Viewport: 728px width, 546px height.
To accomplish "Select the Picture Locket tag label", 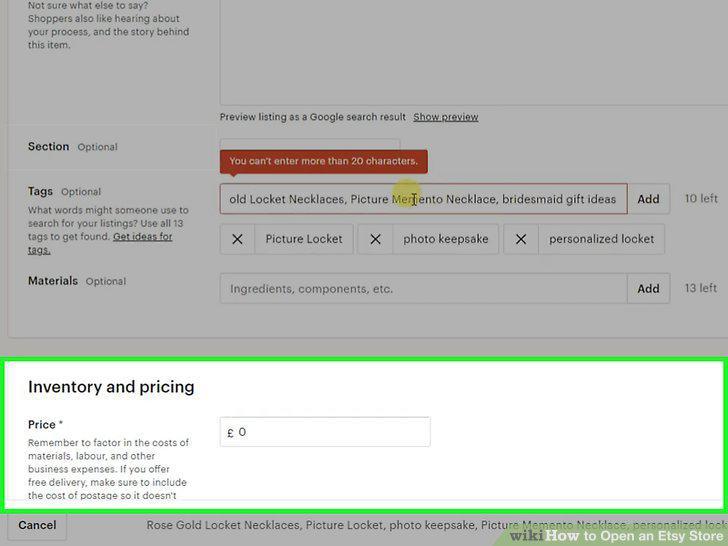I will click(304, 239).
